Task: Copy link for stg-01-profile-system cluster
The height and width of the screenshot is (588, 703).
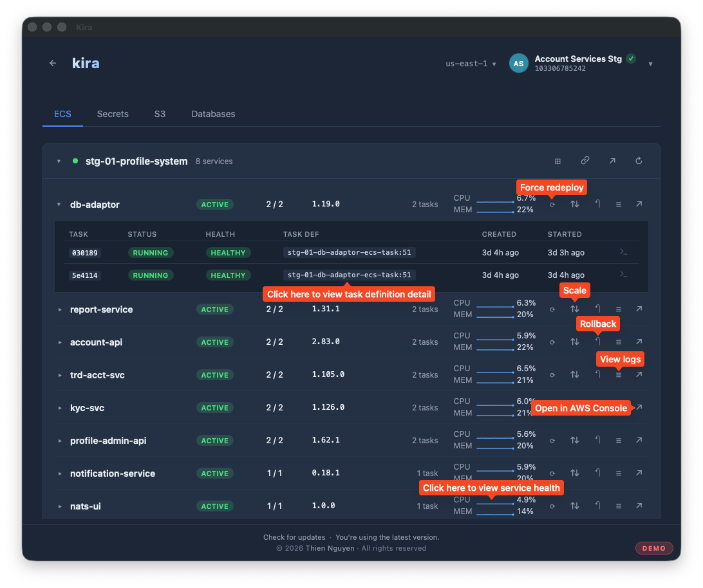Action: tap(585, 161)
